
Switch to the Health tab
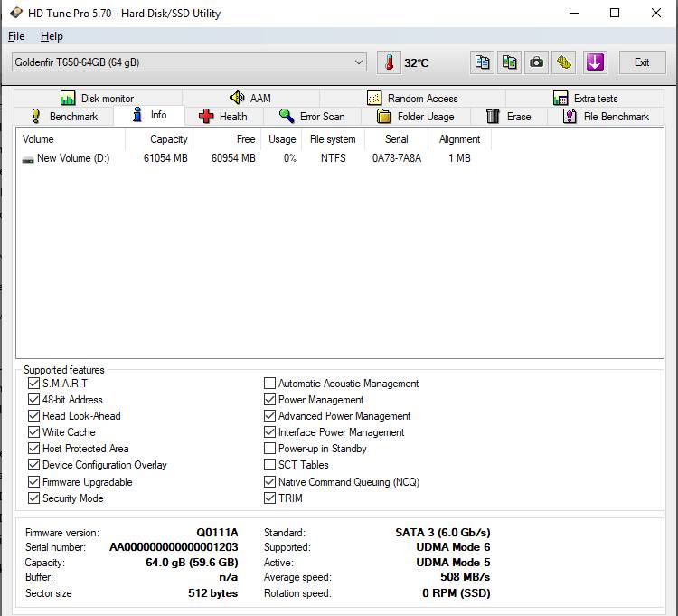(x=222, y=117)
